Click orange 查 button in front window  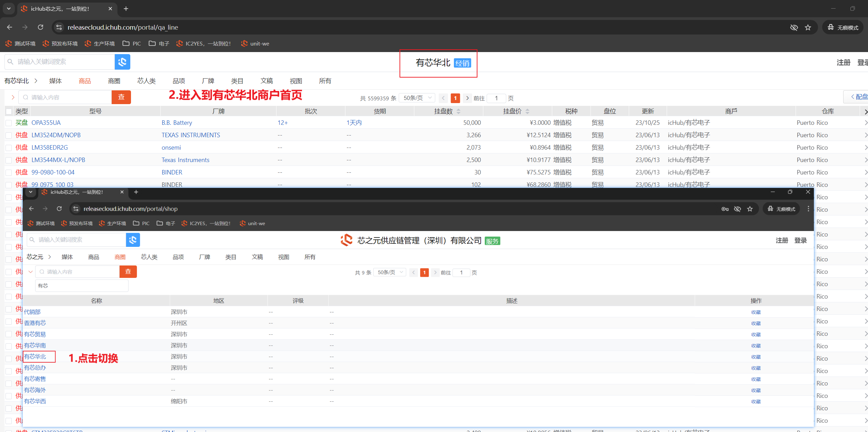[x=128, y=272]
